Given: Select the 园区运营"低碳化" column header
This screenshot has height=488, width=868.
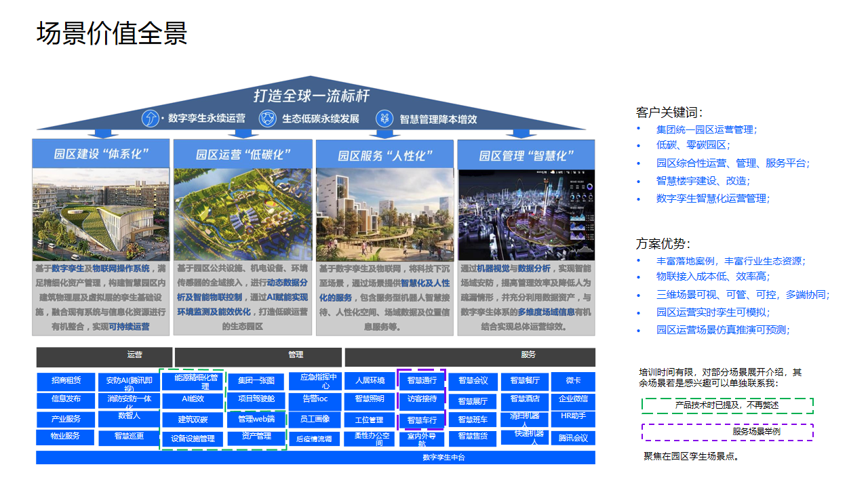Looking at the screenshot, I should coord(243,154).
